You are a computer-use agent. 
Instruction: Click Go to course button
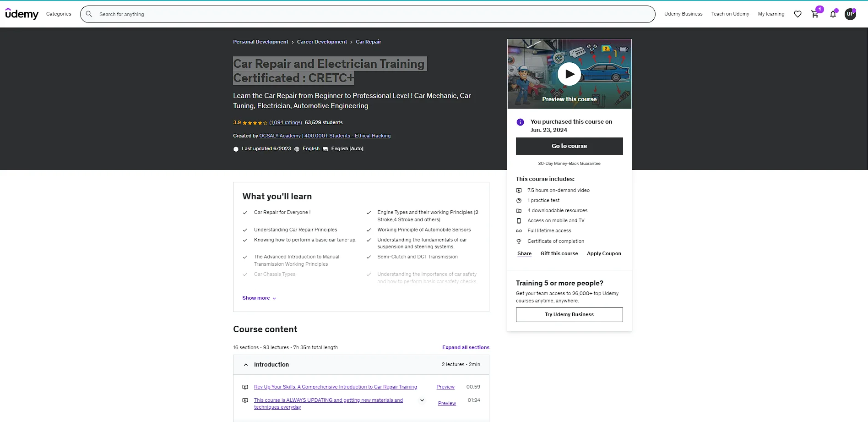(x=569, y=146)
